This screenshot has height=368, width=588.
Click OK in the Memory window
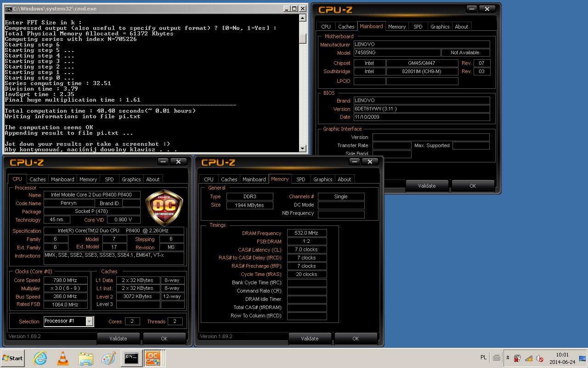click(356, 339)
